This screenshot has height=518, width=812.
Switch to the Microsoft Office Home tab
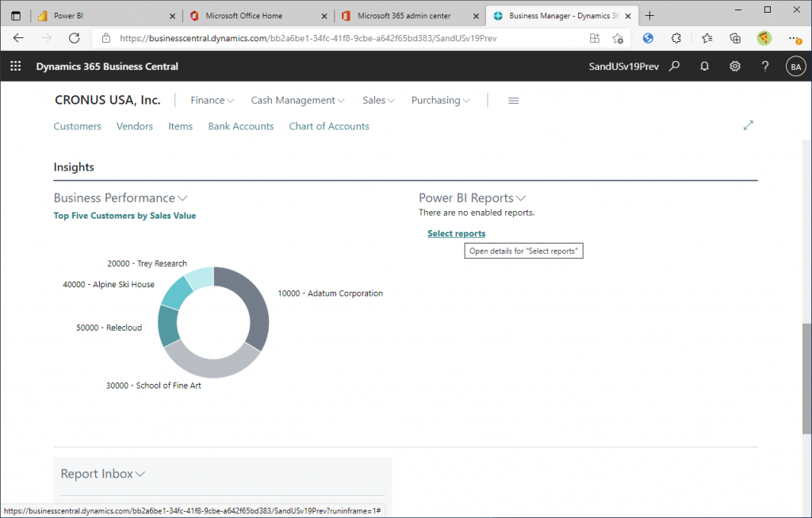point(258,16)
